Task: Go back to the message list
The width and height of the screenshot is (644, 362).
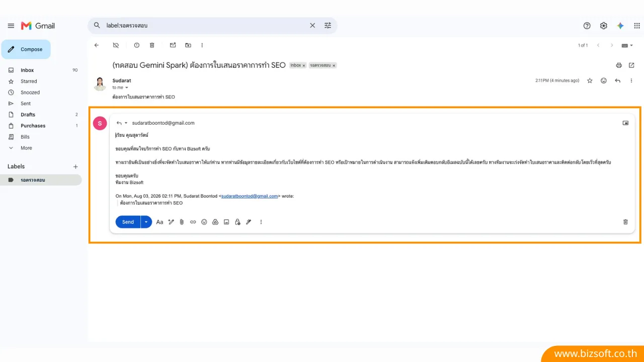Action: pyautogui.click(x=97, y=45)
